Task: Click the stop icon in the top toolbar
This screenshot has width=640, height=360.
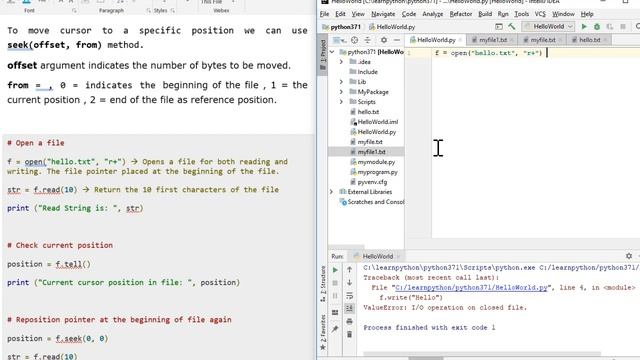Action: pos(623,27)
